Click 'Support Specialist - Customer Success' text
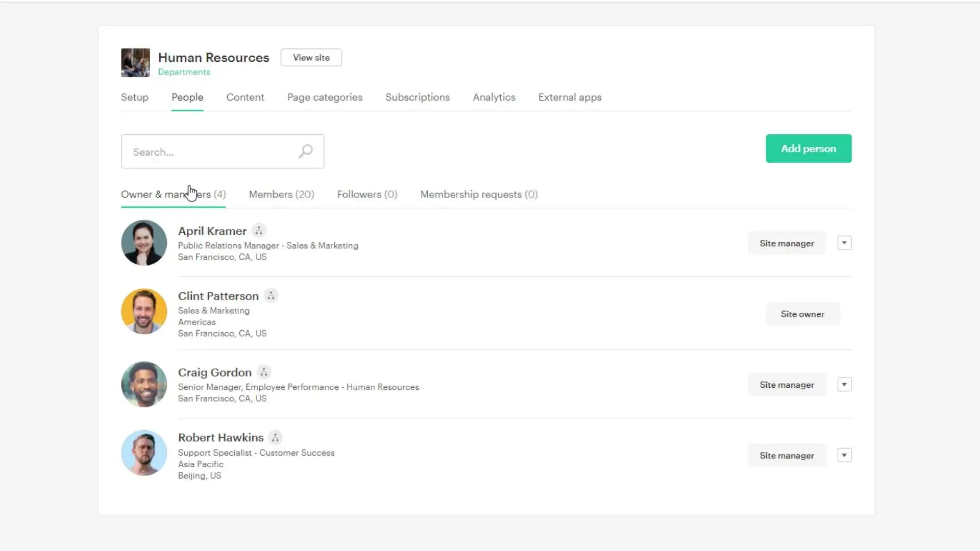Viewport: 980px width, 551px height. [x=256, y=453]
